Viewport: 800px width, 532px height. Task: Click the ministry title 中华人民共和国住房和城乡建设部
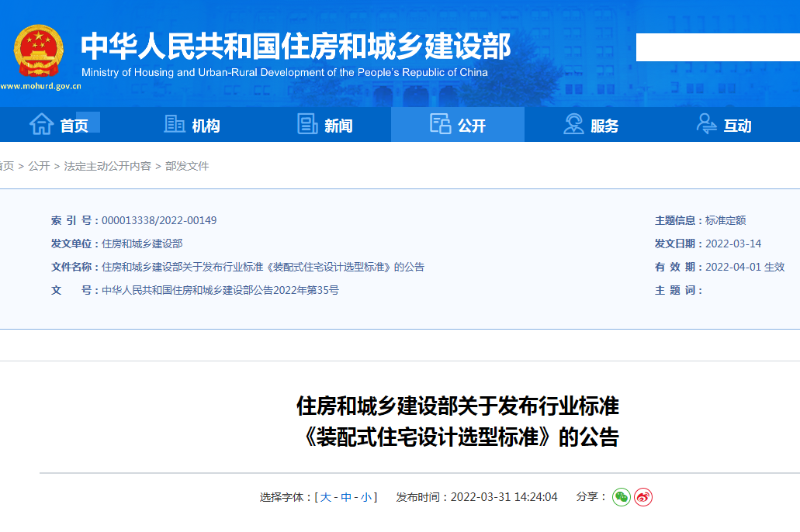(x=296, y=47)
